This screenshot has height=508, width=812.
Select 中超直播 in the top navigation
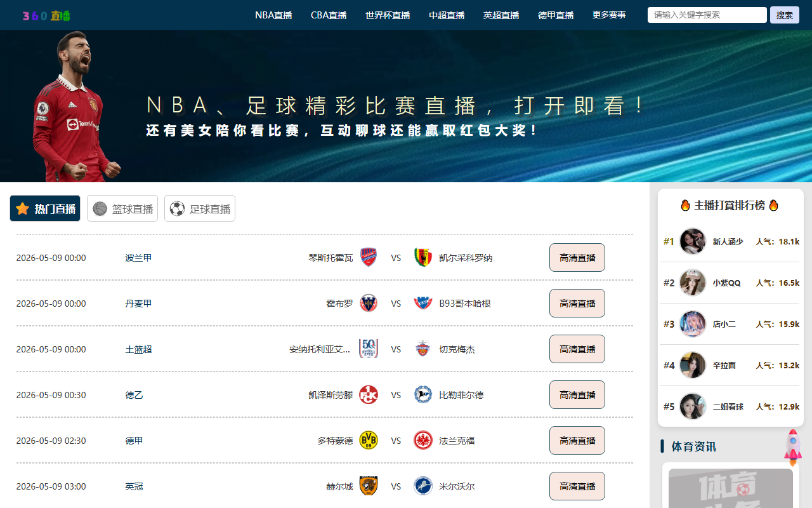[x=447, y=15]
